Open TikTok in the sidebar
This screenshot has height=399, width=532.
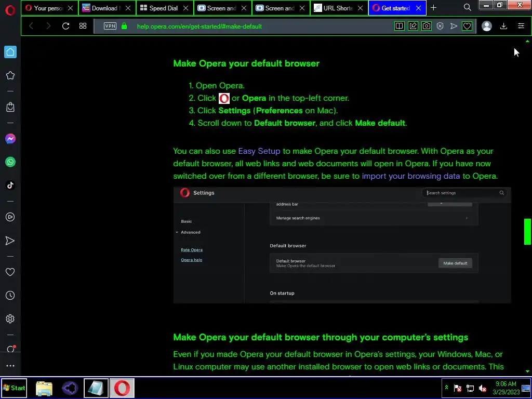(10, 185)
